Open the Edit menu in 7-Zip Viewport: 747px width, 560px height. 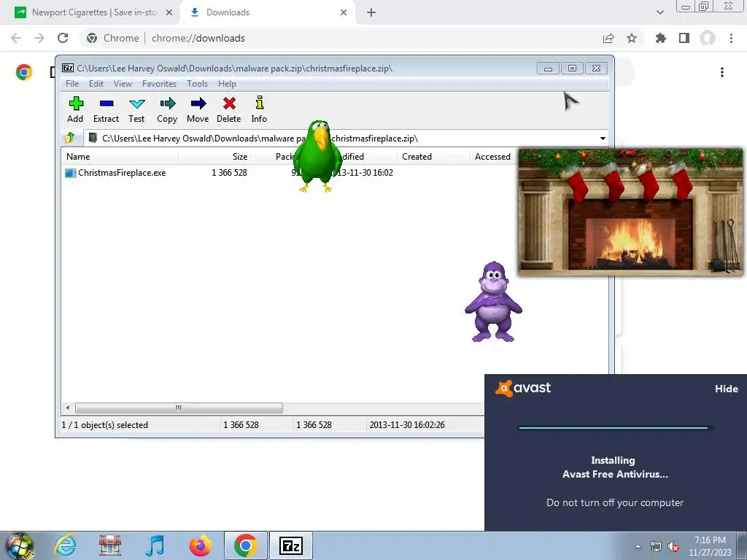point(96,84)
